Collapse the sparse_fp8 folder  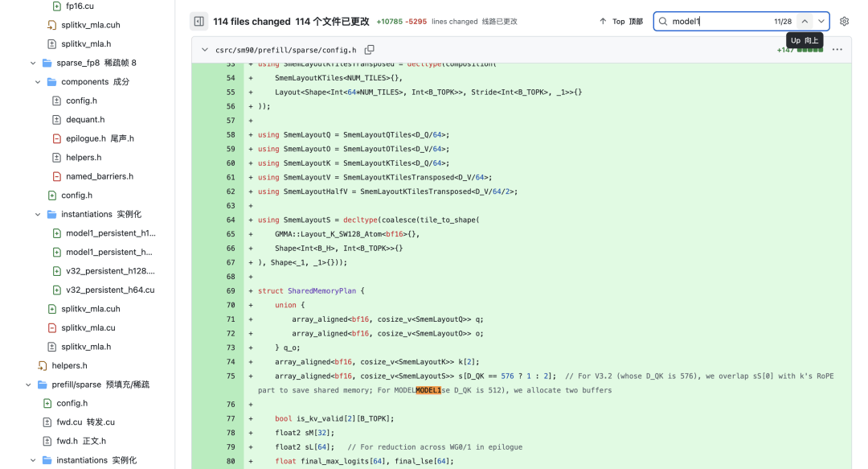pyautogui.click(x=33, y=63)
